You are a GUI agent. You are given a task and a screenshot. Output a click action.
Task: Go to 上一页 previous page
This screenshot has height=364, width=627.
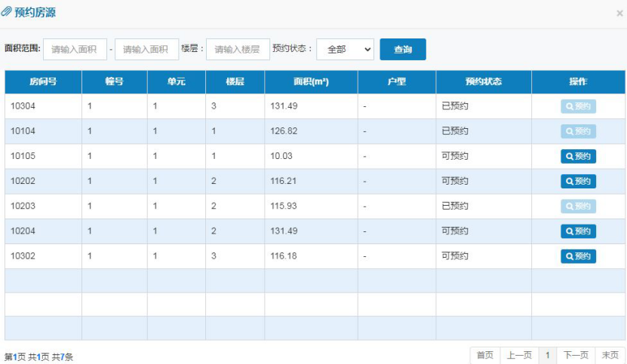tap(519, 355)
